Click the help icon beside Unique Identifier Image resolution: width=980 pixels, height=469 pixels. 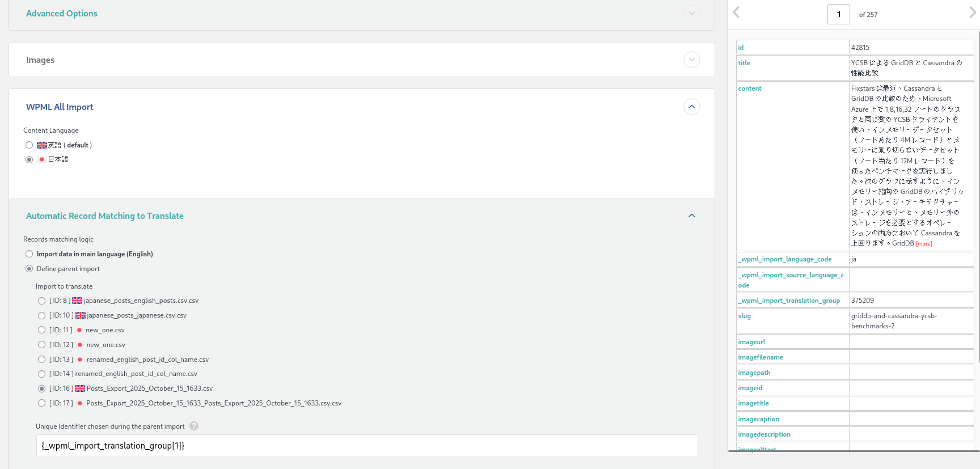(x=194, y=426)
